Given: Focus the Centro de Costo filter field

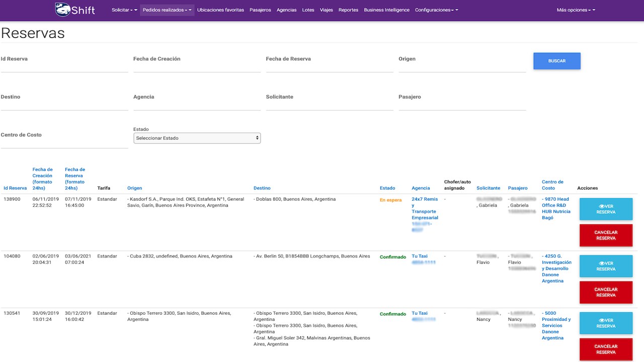Looking at the screenshot, I should point(64,139).
